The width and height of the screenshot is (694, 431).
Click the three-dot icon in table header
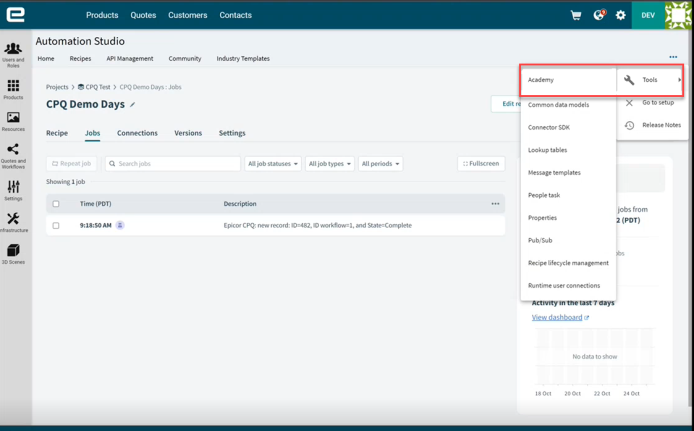click(x=495, y=204)
